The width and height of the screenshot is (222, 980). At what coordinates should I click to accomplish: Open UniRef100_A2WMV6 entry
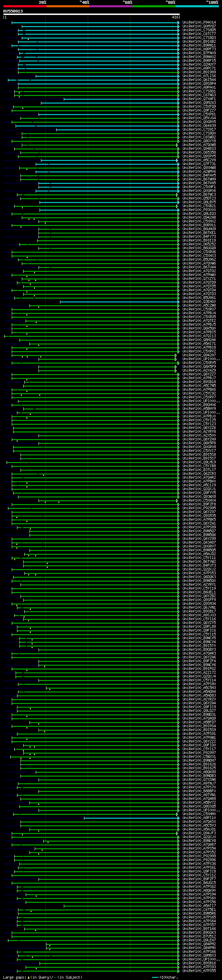(199, 172)
